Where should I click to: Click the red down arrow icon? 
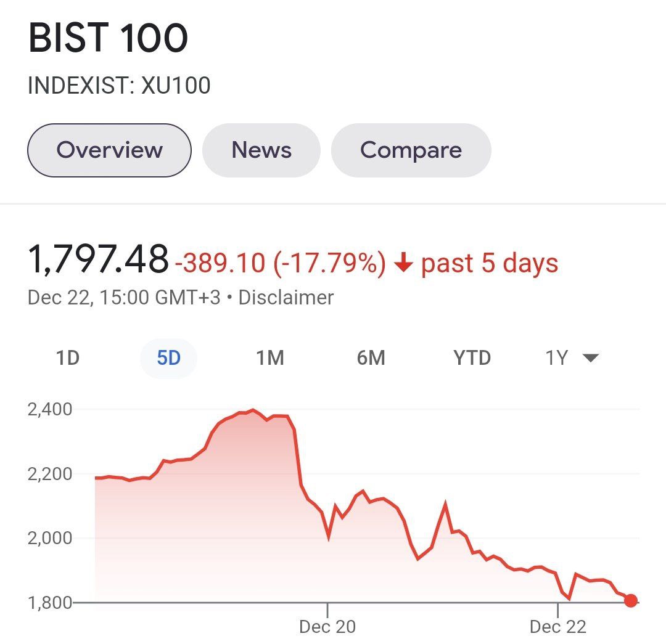[403, 264]
